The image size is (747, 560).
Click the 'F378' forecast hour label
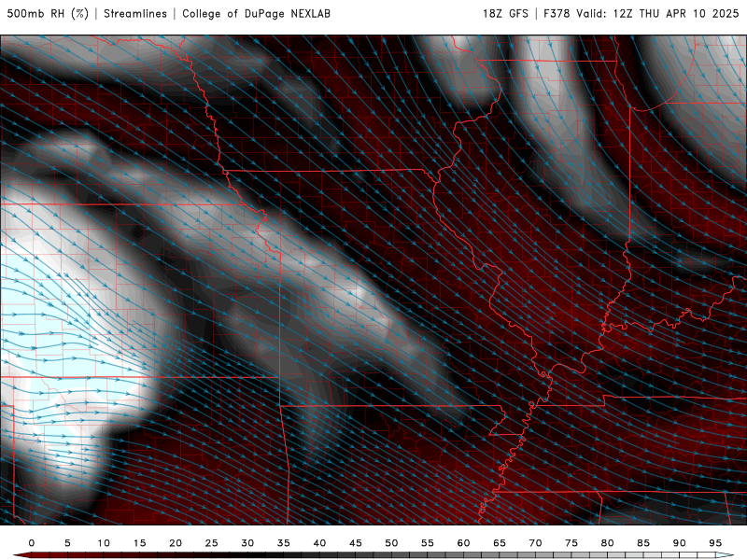pyautogui.click(x=557, y=14)
